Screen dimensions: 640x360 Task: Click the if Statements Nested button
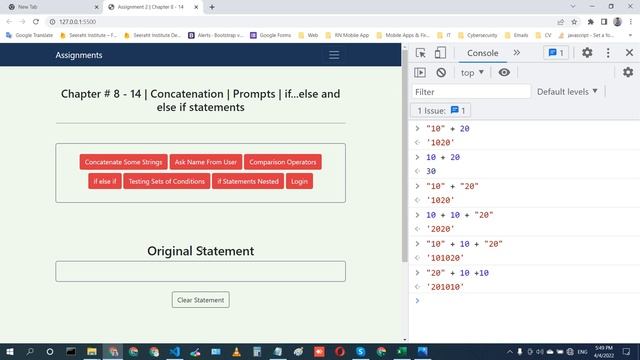tap(248, 181)
